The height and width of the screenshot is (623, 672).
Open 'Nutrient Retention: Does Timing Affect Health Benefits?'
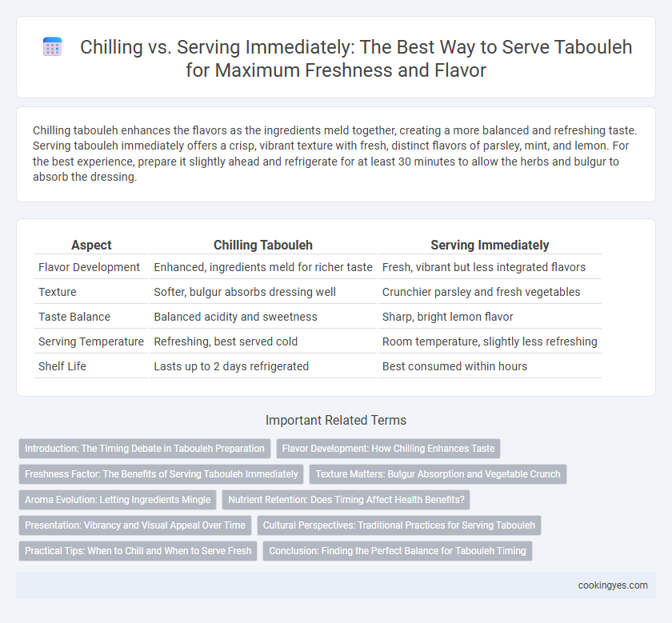[x=346, y=500]
